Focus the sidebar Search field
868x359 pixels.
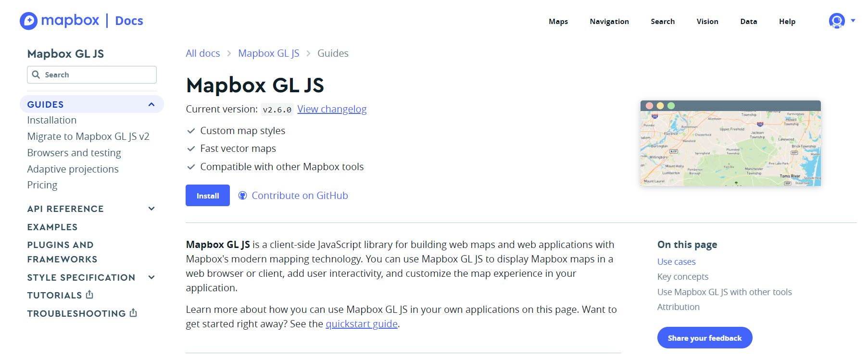click(x=92, y=74)
